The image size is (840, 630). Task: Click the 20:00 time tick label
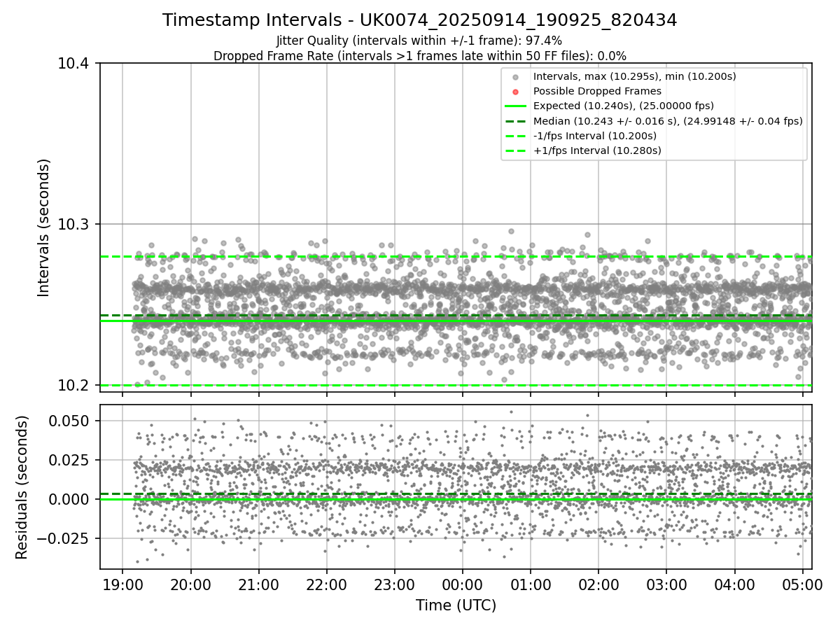[x=191, y=584]
